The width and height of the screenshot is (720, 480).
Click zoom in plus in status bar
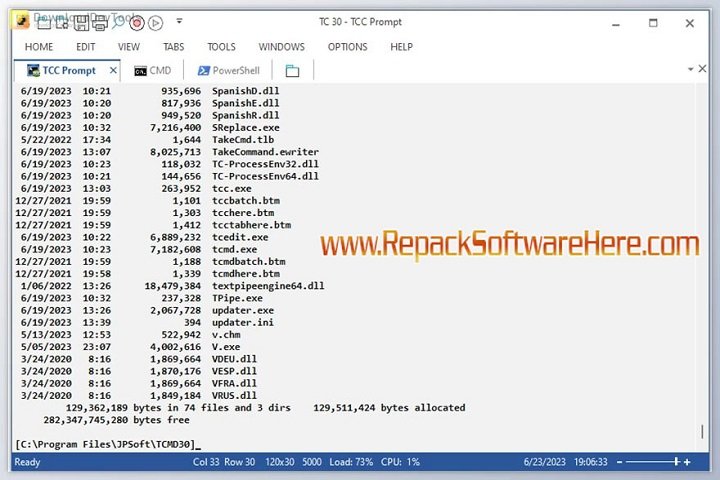tap(687, 462)
